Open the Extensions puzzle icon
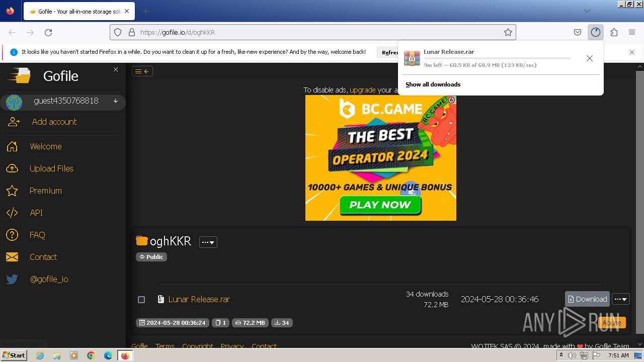Screen dimensions: 644x362 614,32
